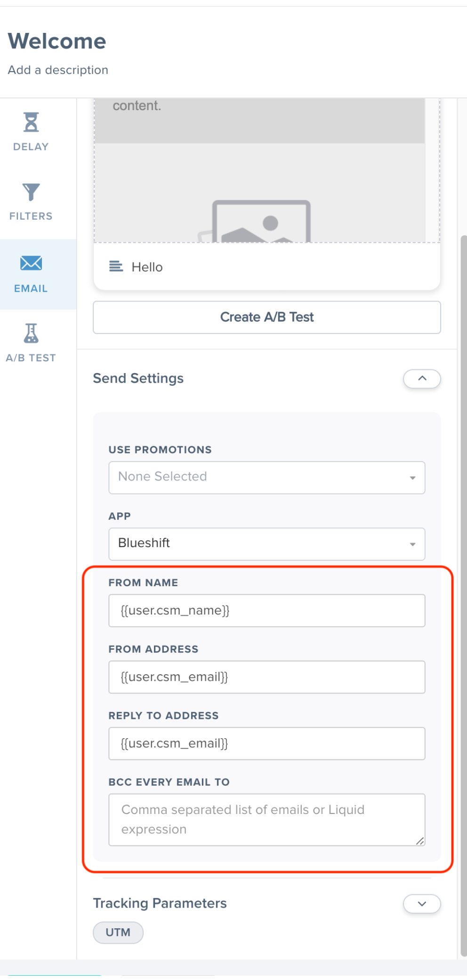
Task: Open the App dropdown showing Blueshift
Action: click(x=267, y=544)
